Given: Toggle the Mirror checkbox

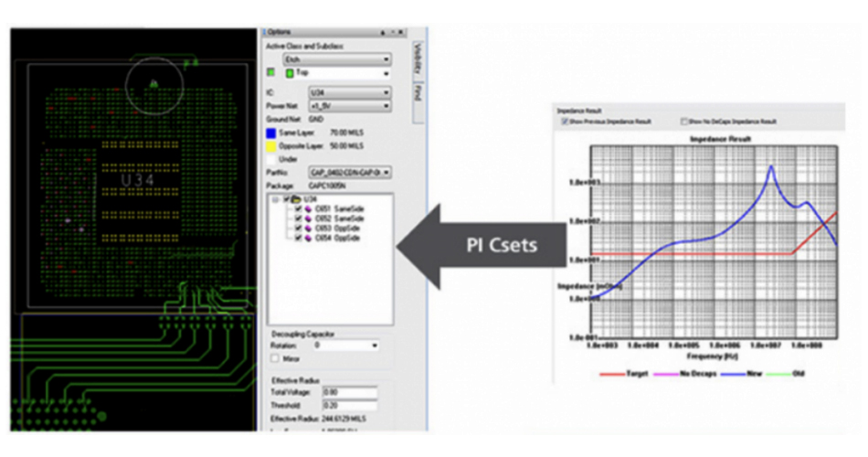Looking at the screenshot, I should click(x=275, y=358).
